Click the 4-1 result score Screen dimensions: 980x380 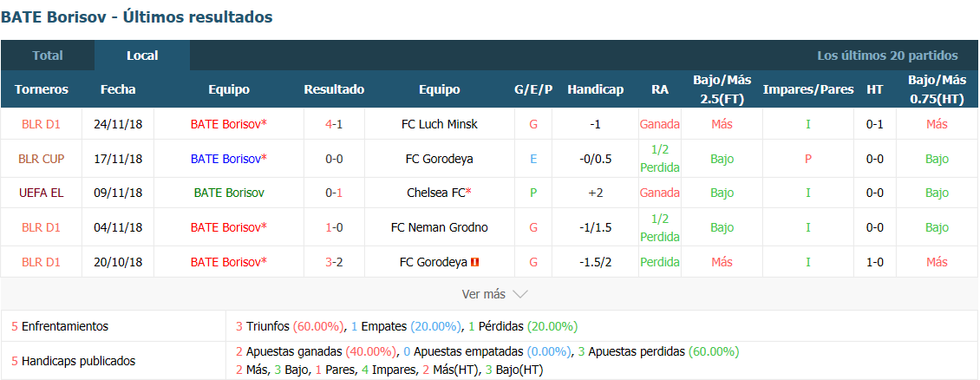(x=334, y=124)
